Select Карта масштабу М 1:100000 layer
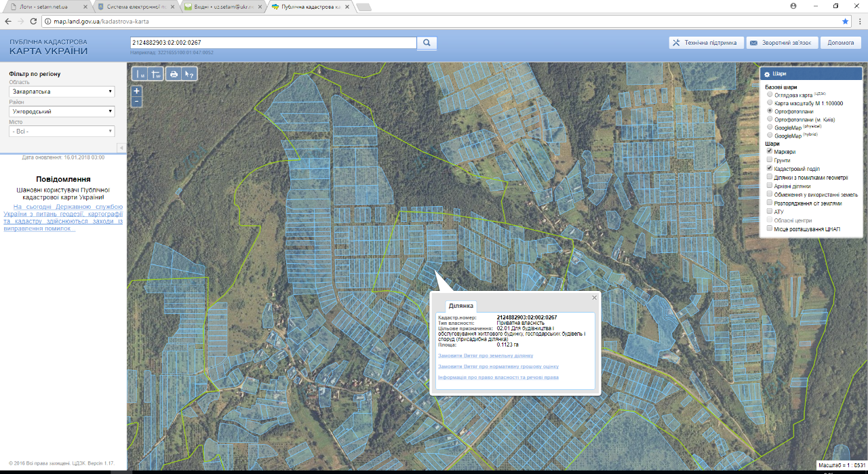Viewport: 868px width, 474px height. pyautogui.click(x=769, y=103)
